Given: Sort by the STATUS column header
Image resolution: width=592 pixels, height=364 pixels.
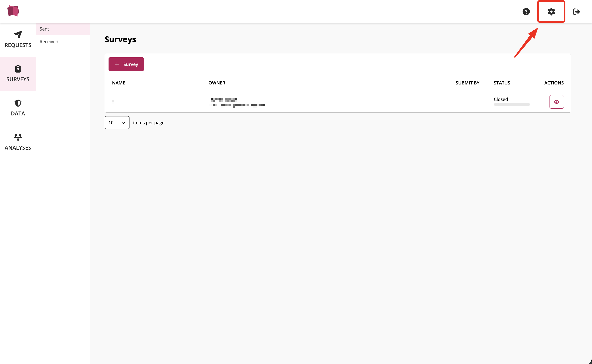Looking at the screenshot, I should (502, 83).
